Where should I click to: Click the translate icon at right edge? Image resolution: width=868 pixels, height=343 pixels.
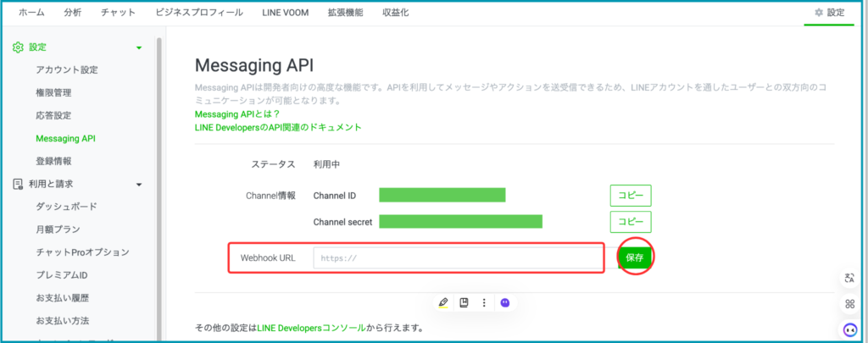(849, 279)
